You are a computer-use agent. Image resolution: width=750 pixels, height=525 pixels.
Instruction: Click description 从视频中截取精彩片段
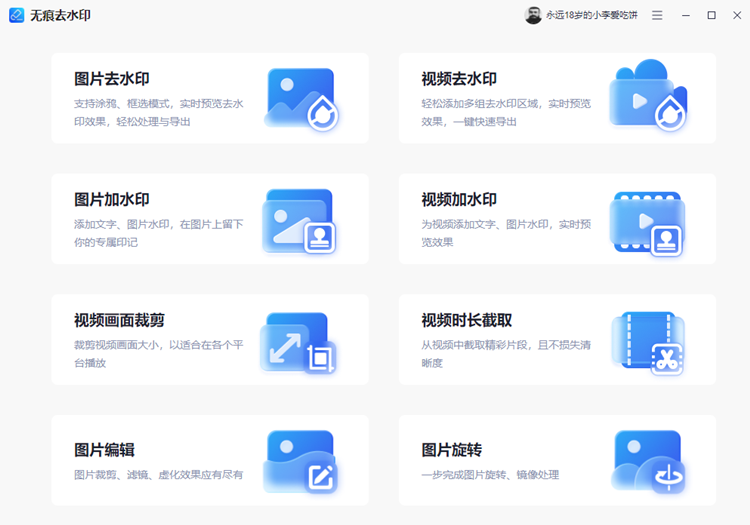coord(474,345)
